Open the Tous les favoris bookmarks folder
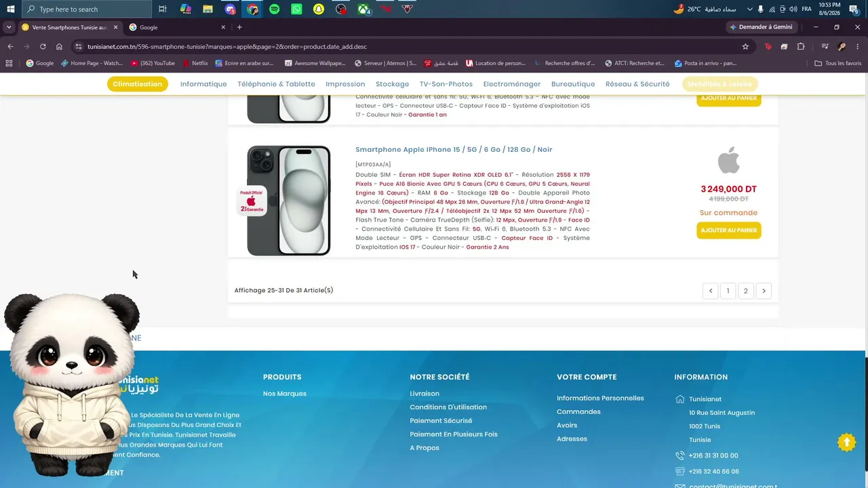The image size is (868, 488). coord(838,63)
